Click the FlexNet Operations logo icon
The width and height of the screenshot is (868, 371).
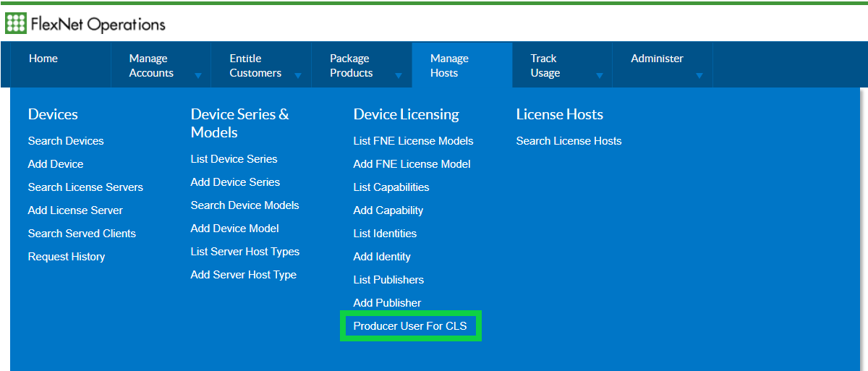coord(16,23)
